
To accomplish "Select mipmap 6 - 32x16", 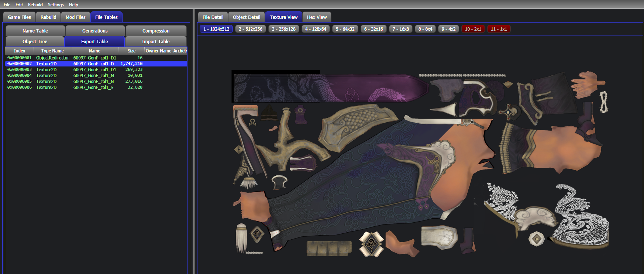I will coord(373,29).
